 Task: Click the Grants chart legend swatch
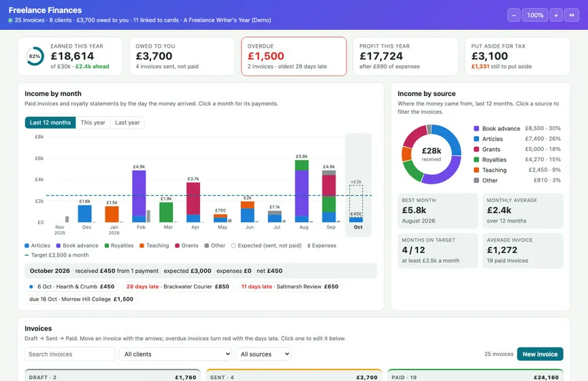178,246
